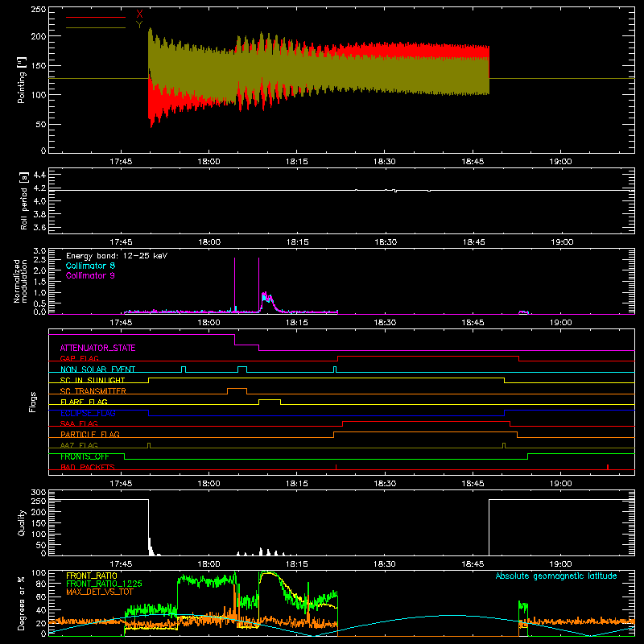The image size is (644, 644).
Task: Click the raised SAA_FLAG segment in Flags plot
Action: coord(427,421)
